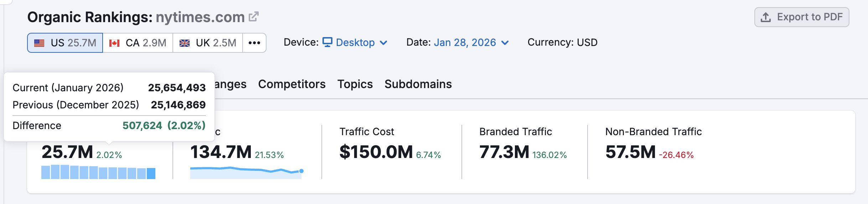
Task: Switch to the CA 2.9M database
Action: (138, 43)
